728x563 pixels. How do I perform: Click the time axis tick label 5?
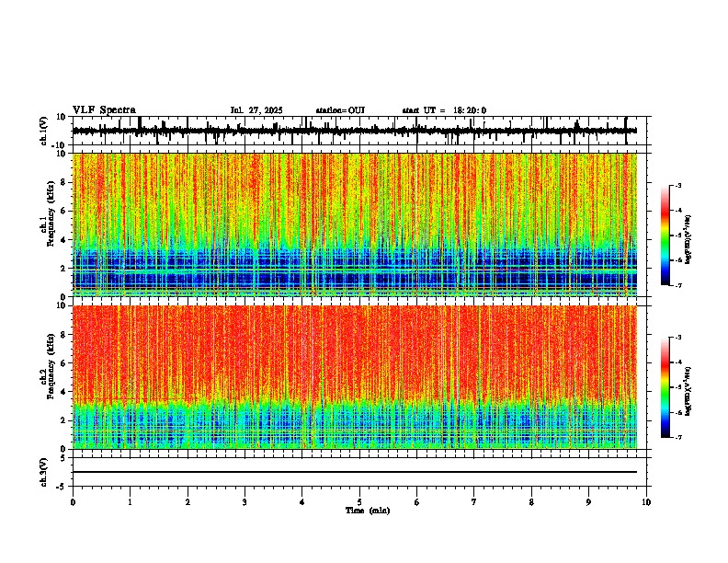(x=359, y=502)
